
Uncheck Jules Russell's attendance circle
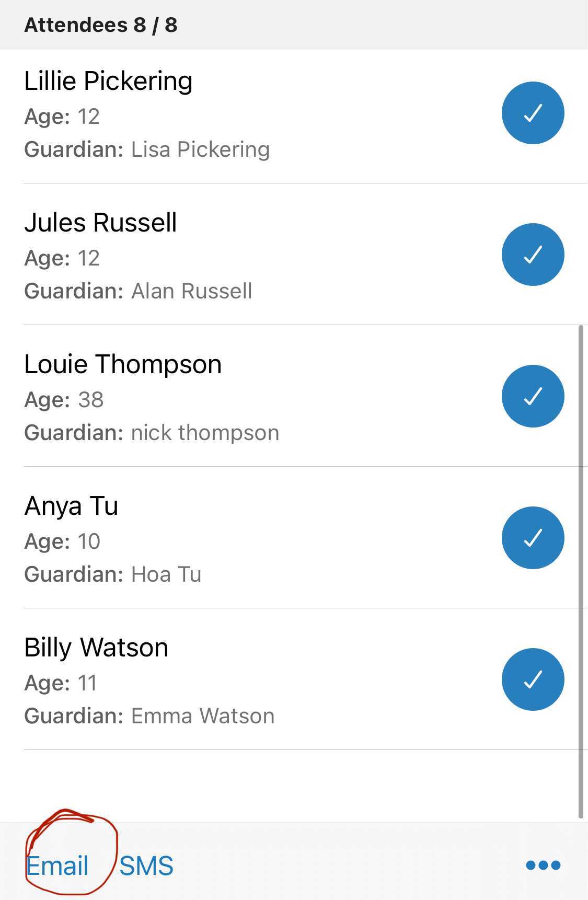[x=533, y=255]
